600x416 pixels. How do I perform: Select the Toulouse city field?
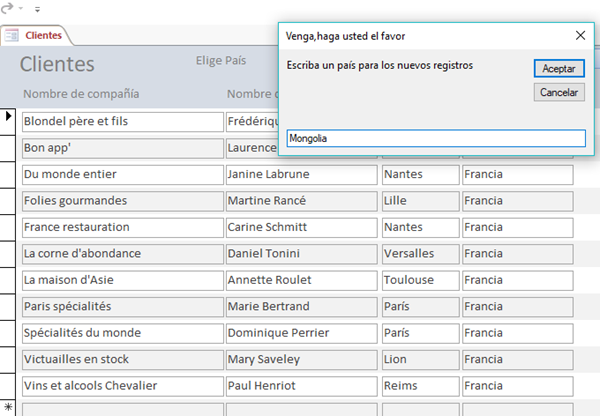[x=419, y=280]
